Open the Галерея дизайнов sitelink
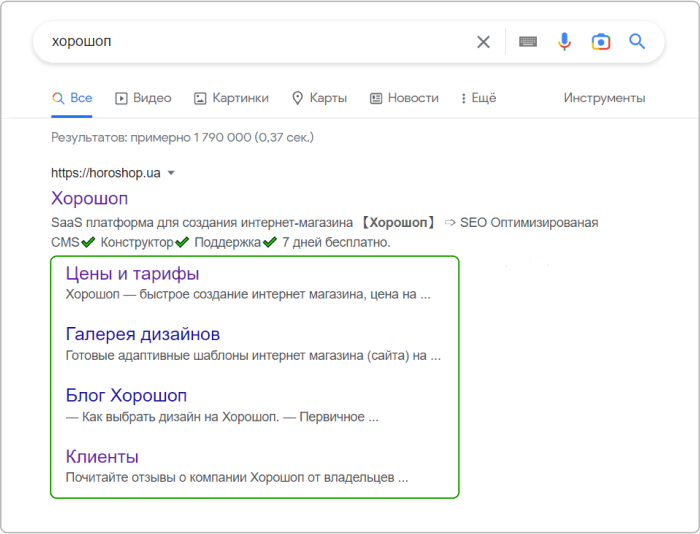The width and height of the screenshot is (700, 534). coord(142,334)
